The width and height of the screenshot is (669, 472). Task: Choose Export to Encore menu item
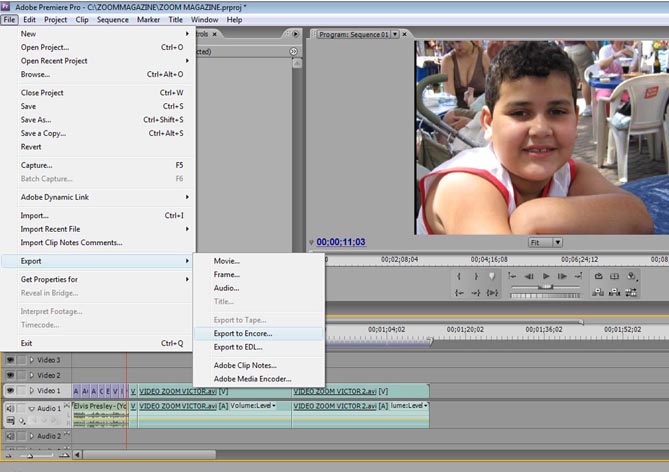click(x=242, y=333)
